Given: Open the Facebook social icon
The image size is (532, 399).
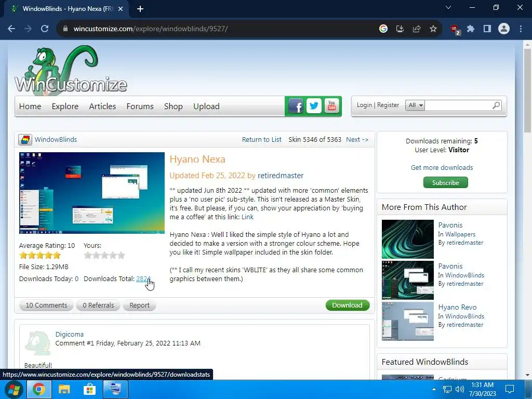Looking at the screenshot, I should pyautogui.click(x=296, y=106).
